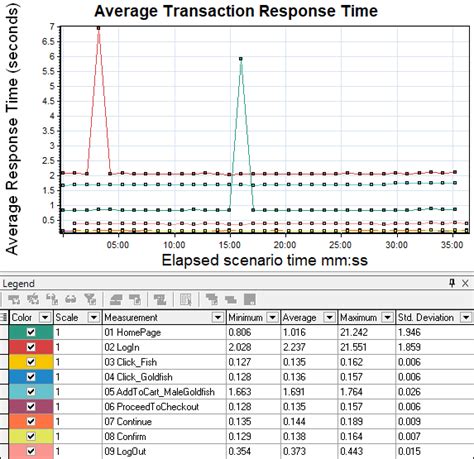Screen dimensions: 474x459
Task: Uncheck the 02 LogIn measurement checkbox
Action: [x=31, y=347]
